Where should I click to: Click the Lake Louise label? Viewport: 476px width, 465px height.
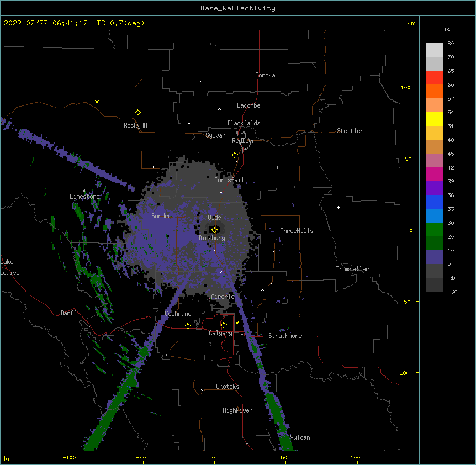[10, 267]
